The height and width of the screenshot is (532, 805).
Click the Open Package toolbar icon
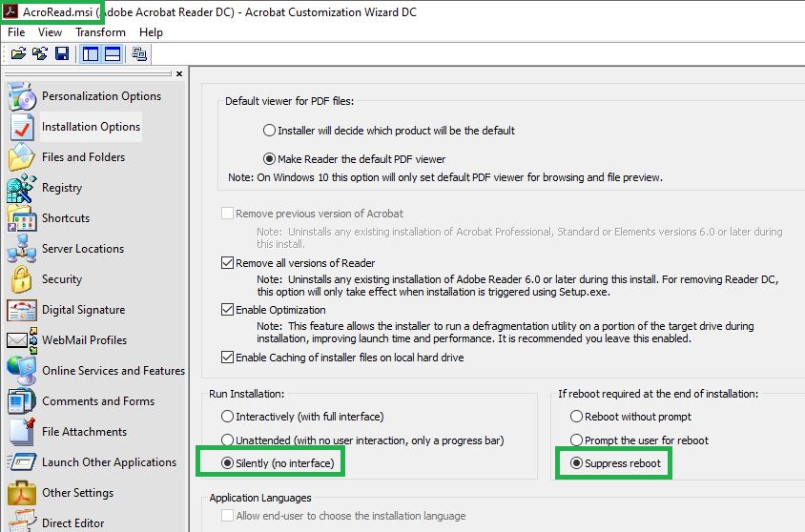[18, 53]
